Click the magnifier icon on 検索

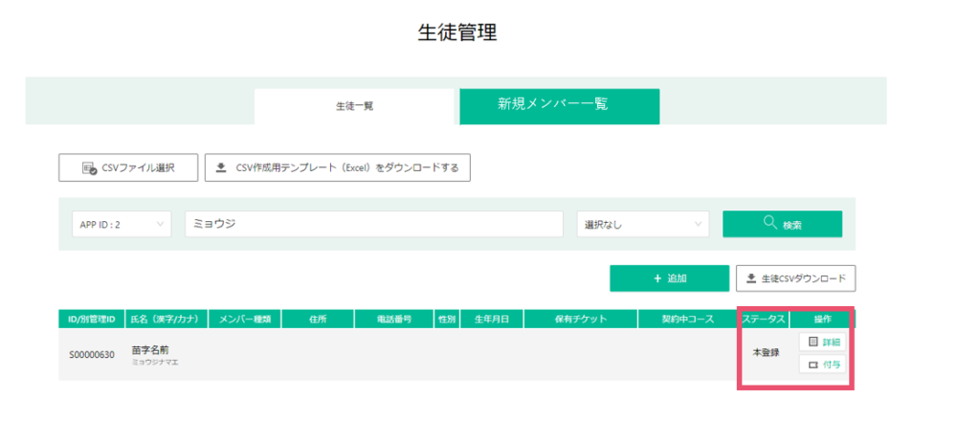(770, 223)
